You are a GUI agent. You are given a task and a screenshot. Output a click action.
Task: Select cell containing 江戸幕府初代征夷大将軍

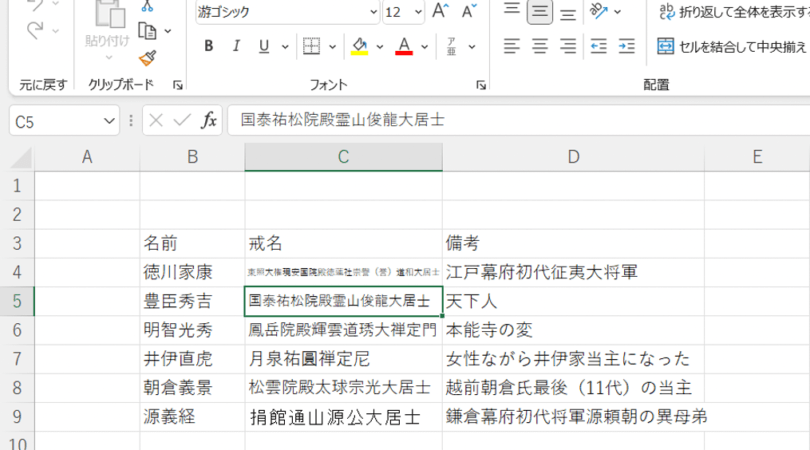tap(573, 272)
